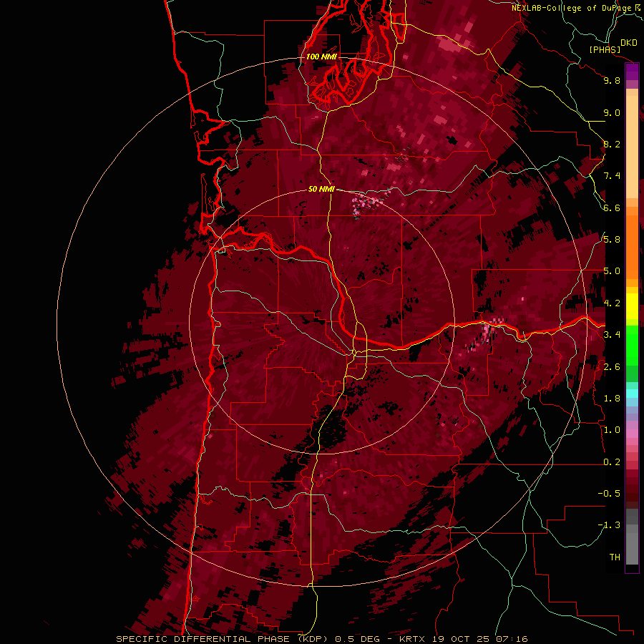Viewport: 644px width, 644px height.
Task: Click the [PHAS] units label
Action: click(x=605, y=50)
